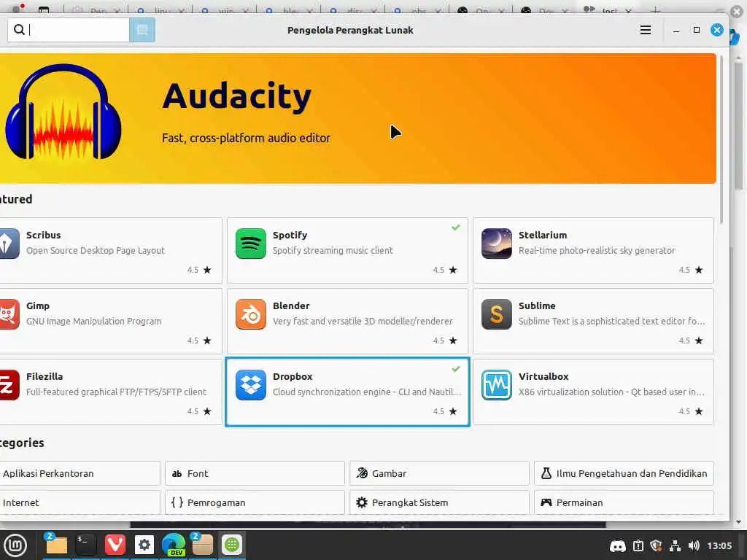
Task: Open Ilmu Pengetahuan dan Pendidikan category
Action: [x=624, y=473]
